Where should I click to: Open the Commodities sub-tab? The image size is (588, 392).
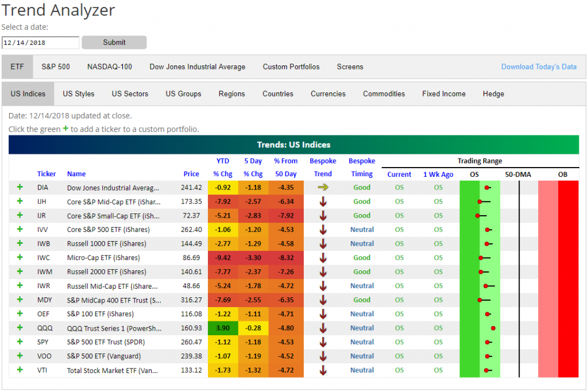[384, 94]
